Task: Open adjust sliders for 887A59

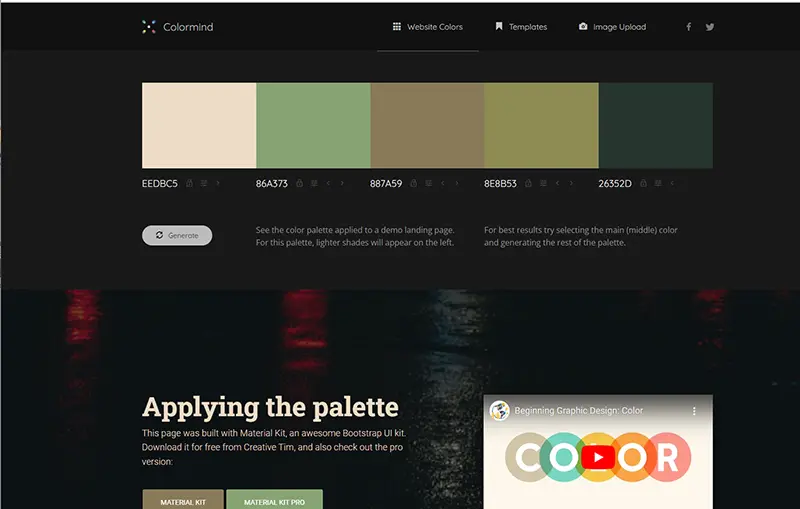Action: tap(428, 183)
